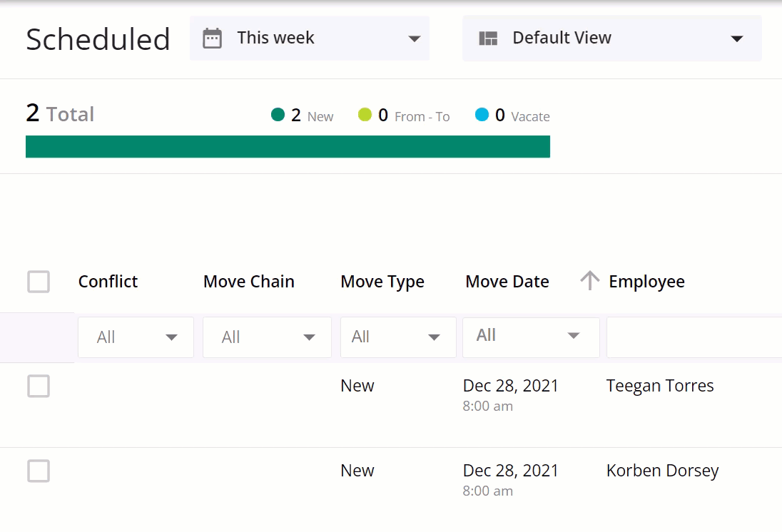The image size is (782, 532).
Task: Open the Teegan Torres move row
Action: [x=660, y=387]
